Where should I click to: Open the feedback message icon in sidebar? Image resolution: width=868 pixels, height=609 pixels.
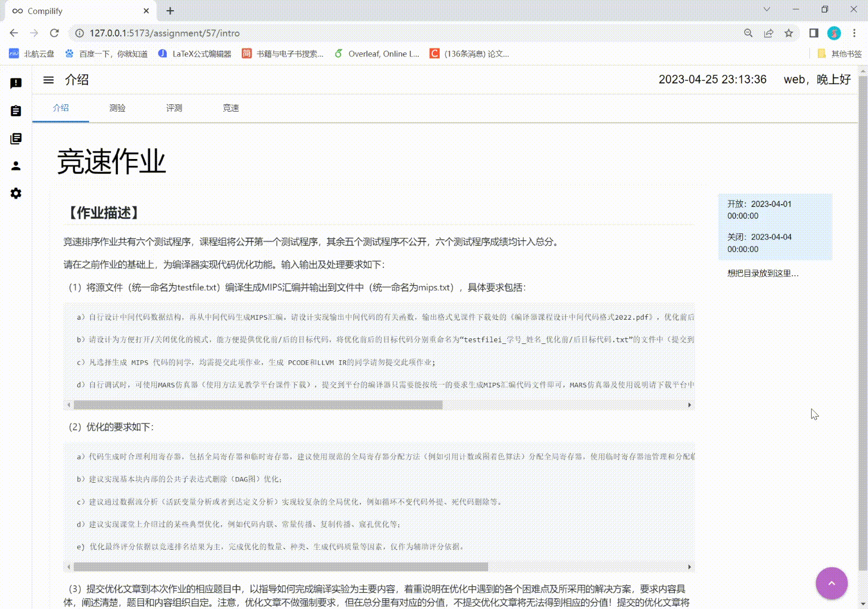coord(15,83)
